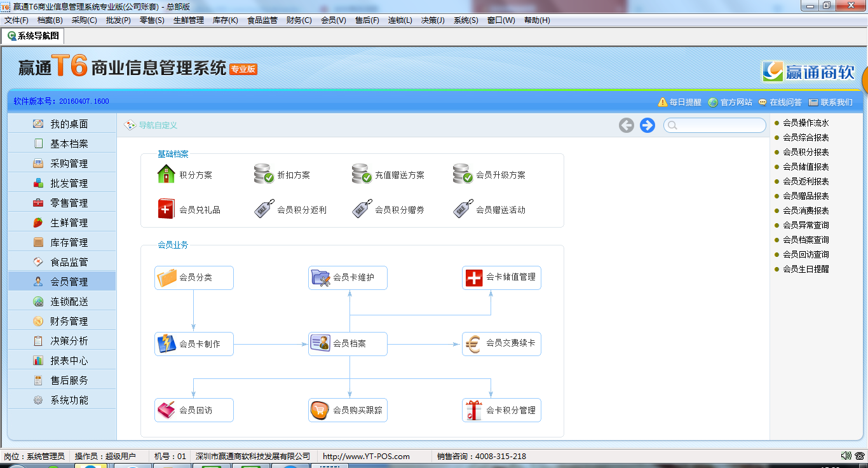
Task: Open 会员积分赠券 sale tag icon
Action: coord(362,209)
